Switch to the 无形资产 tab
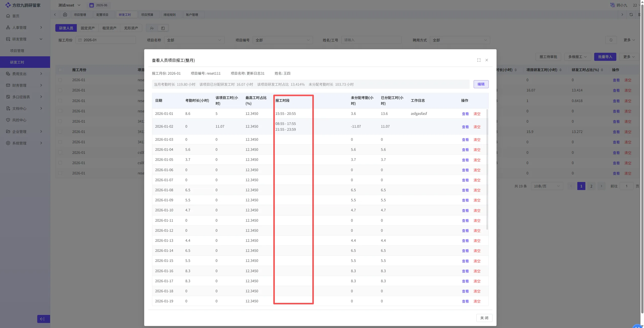 point(131,28)
